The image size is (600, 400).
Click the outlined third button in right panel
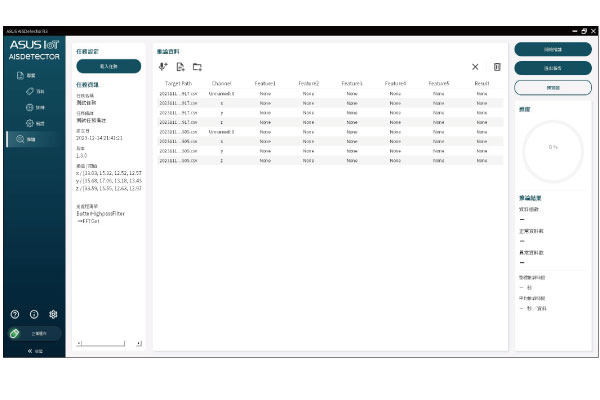pyautogui.click(x=553, y=87)
